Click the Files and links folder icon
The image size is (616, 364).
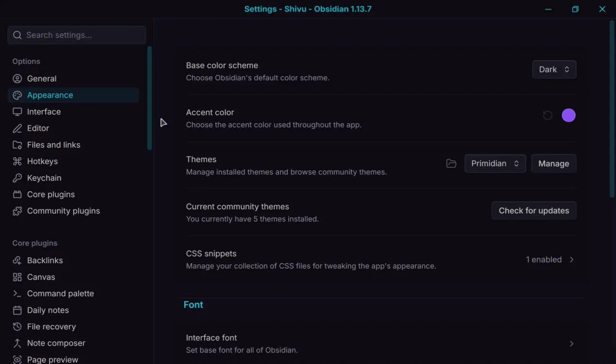tap(17, 145)
